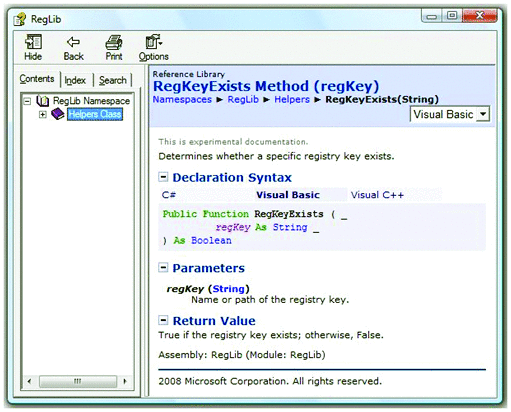Screen dimensions: 511x412
Task: Collapse the Parameters section toggle
Action: point(163,267)
